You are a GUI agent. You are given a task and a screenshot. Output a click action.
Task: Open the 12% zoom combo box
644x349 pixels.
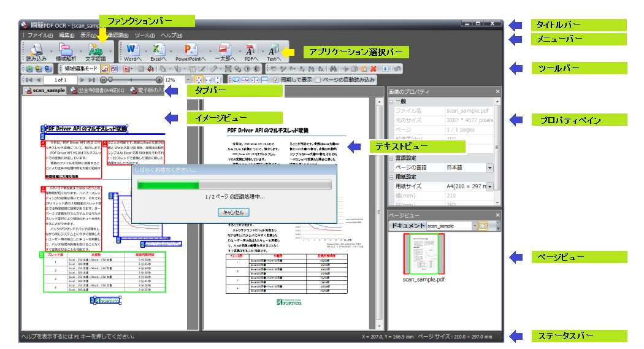[178, 80]
